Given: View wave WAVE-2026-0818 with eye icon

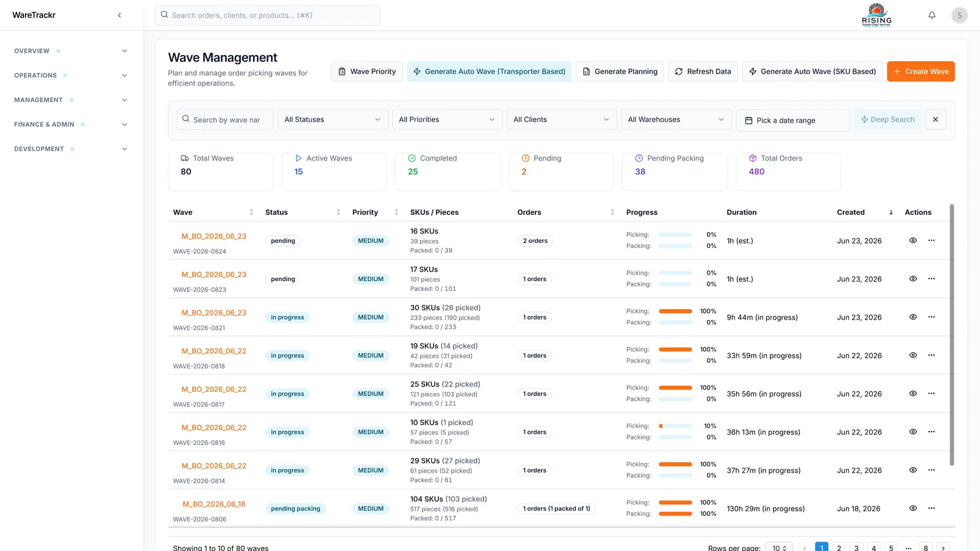Looking at the screenshot, I should pyautogui.click(x=913, y=355).
